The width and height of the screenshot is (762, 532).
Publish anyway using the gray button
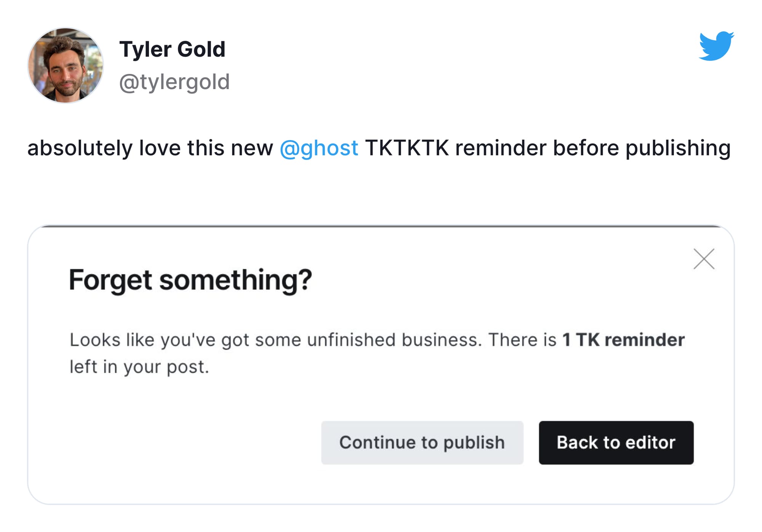tap(422, 443)
